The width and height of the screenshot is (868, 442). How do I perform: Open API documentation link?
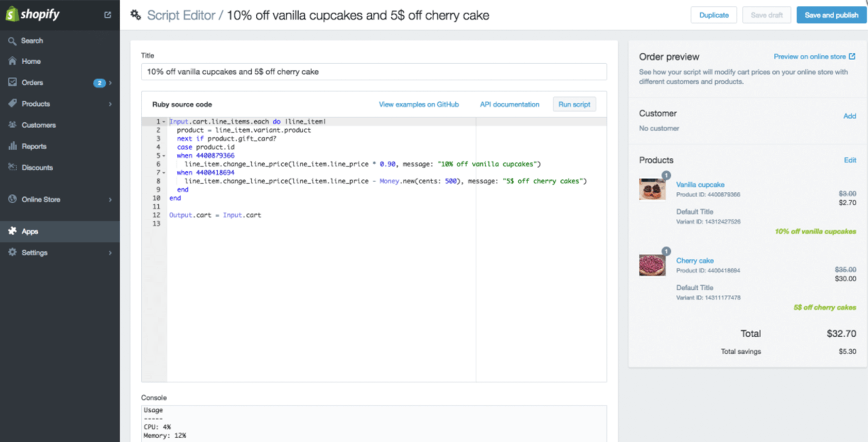tap(509, 104)
